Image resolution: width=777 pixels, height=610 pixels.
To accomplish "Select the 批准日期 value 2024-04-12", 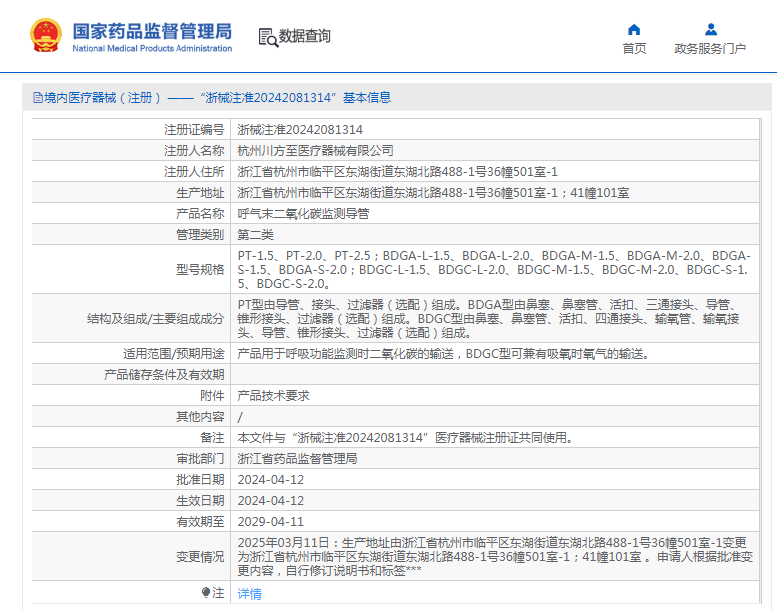I will point(271,480).
